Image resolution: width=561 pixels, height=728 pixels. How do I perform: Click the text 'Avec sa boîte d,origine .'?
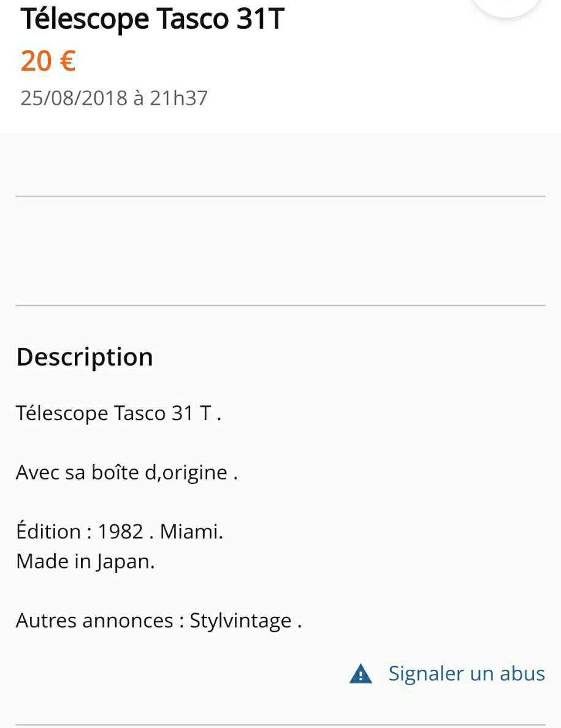(x=126, y=473)
